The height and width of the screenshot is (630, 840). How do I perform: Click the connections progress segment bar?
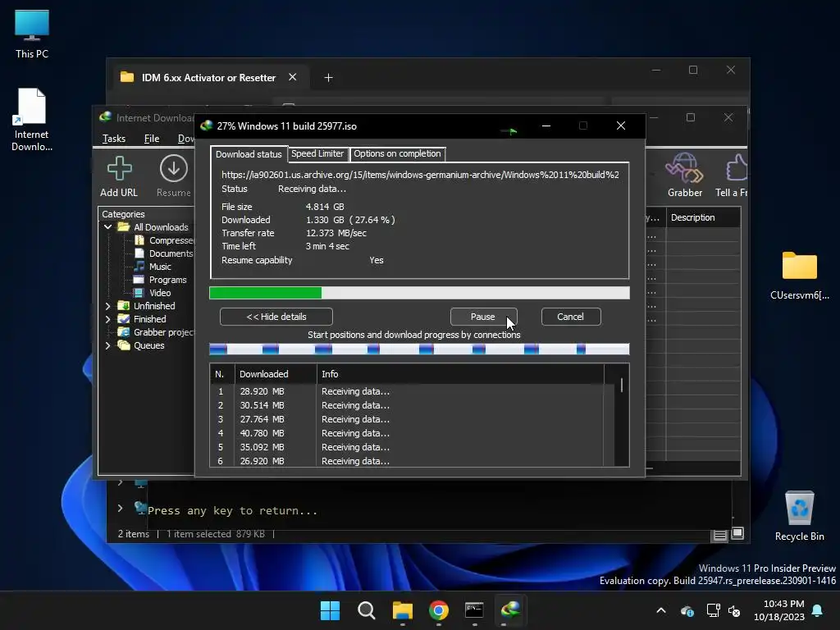[x=419, y=349]
